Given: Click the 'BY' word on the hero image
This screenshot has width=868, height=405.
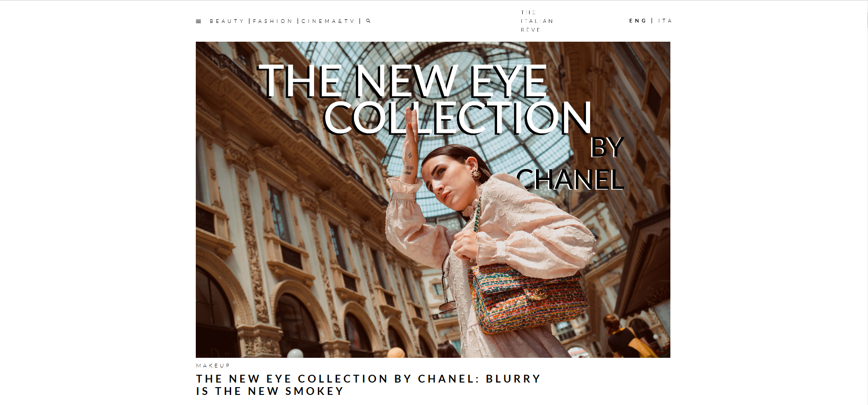Looking at the screenshot, I should 606,147.
